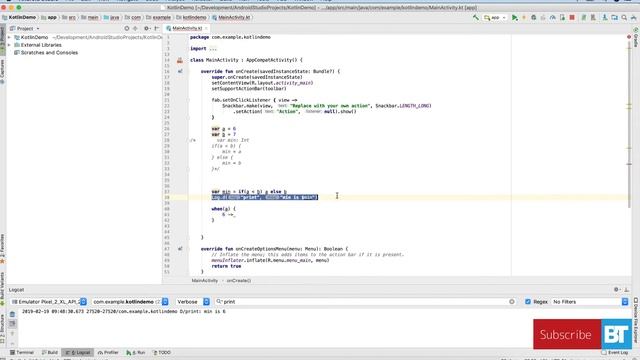Viewport: 640px width, 360px height.
Task: Open the Structure side tool window tab
Action: point(2,329)
